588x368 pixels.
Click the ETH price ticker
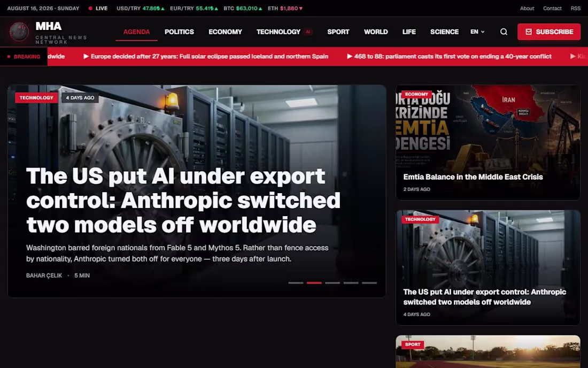click(x=285, y=8)
